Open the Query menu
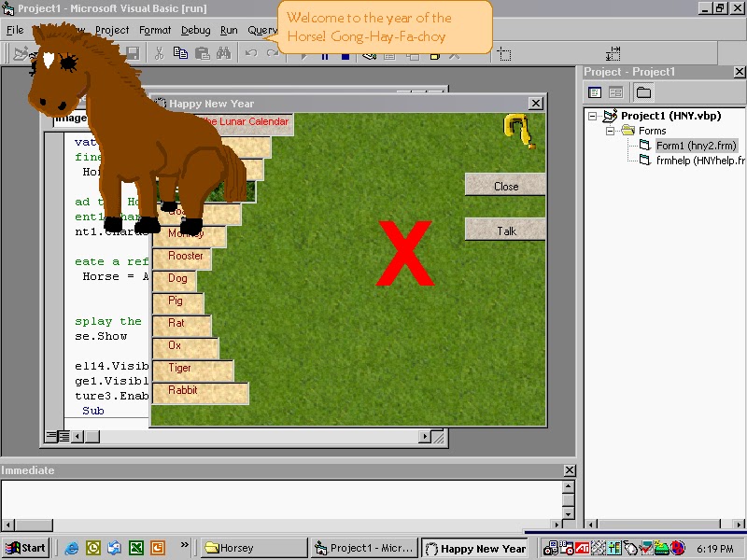 (x=262, y=30)
